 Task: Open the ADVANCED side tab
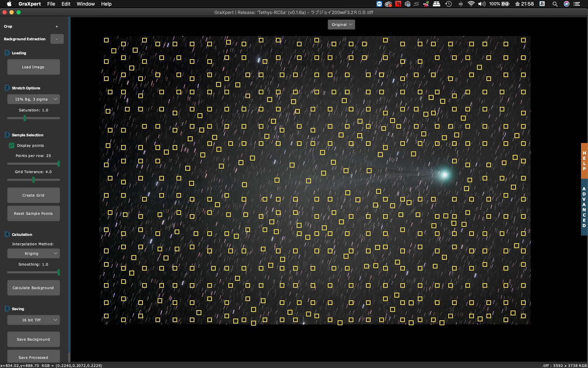(584, 207)
